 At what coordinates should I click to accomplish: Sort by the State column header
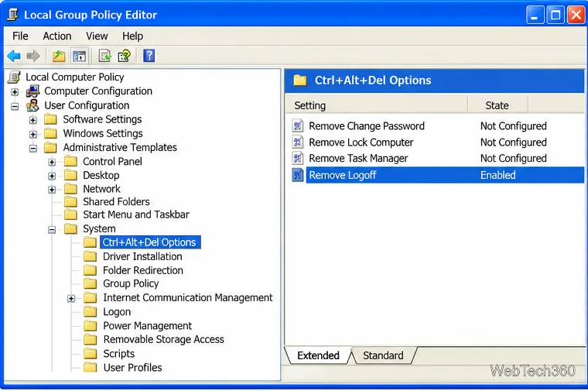pos(497,105)
